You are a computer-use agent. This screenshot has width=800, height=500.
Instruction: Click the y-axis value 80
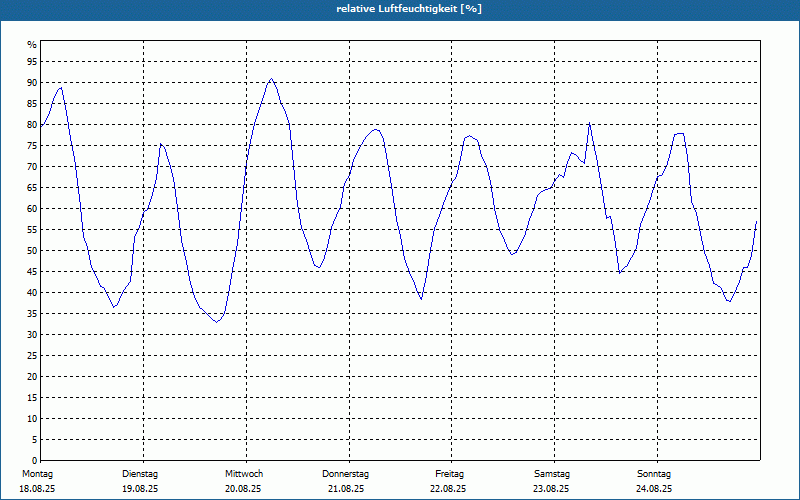(32, 124)
